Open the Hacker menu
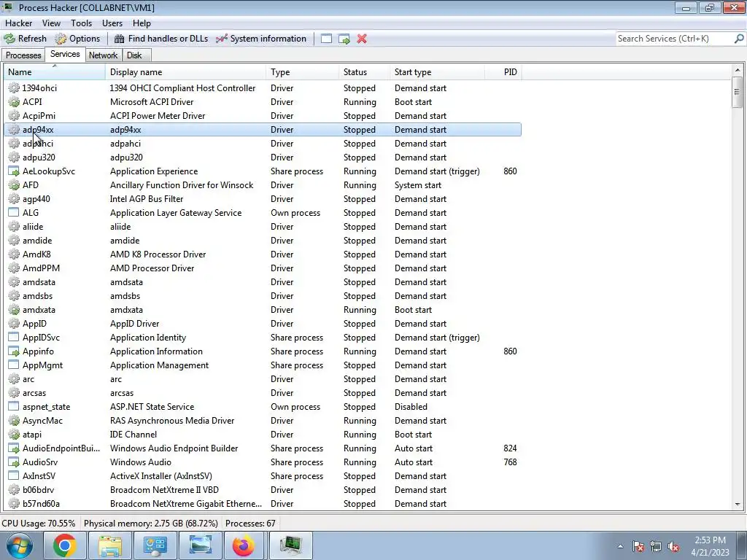The height and width of the screenshot is (560, 747). (18, 23)
